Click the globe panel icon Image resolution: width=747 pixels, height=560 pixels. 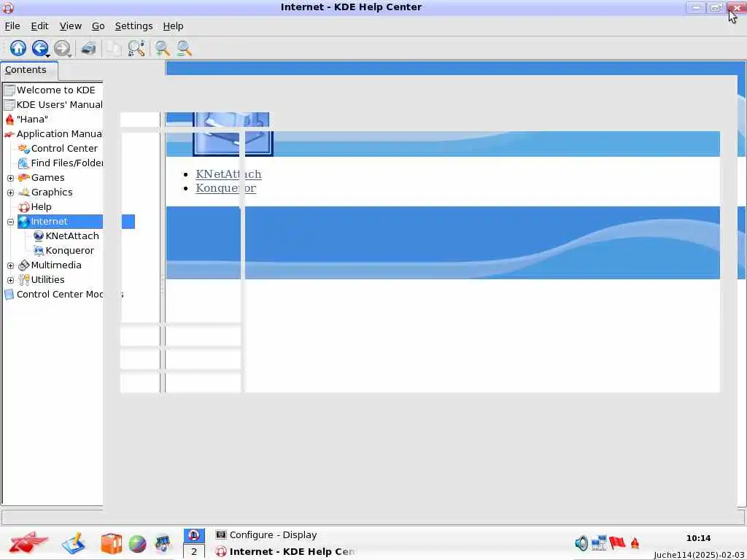coord(137,544)
